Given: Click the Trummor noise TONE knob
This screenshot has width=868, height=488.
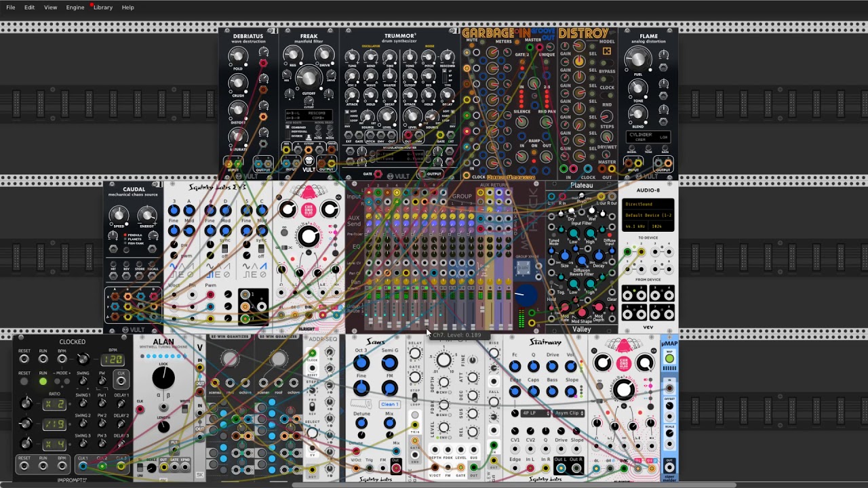Looking at the screenshot, I should coord(410,58).
